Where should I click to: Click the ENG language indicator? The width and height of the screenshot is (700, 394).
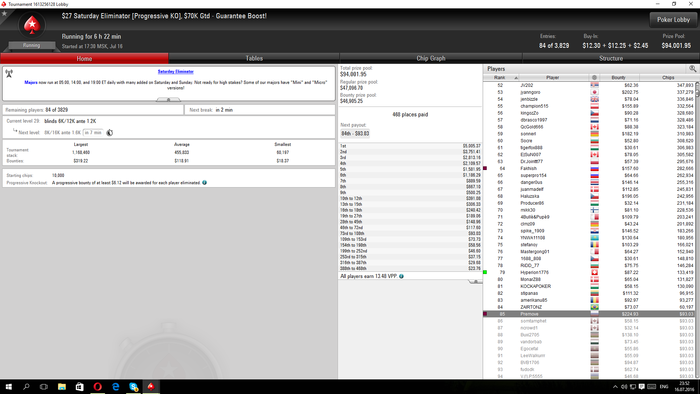tap(664, 387)
